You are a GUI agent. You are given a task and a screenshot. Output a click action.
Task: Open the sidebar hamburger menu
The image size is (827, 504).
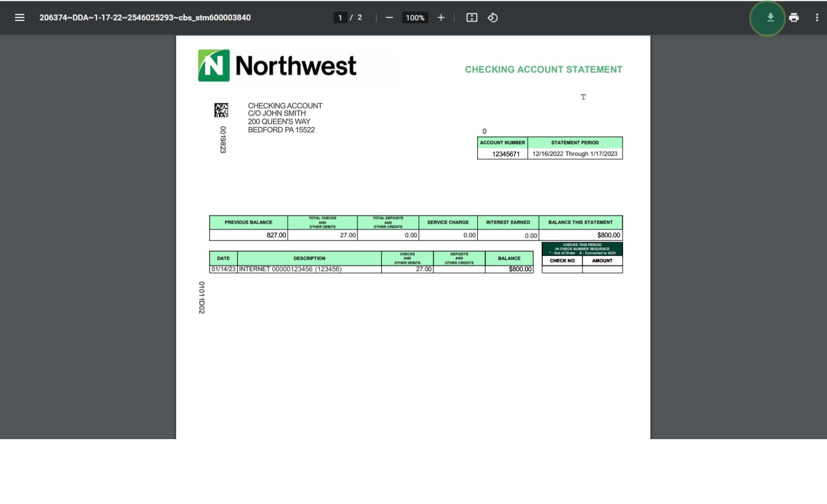(19, 17)
